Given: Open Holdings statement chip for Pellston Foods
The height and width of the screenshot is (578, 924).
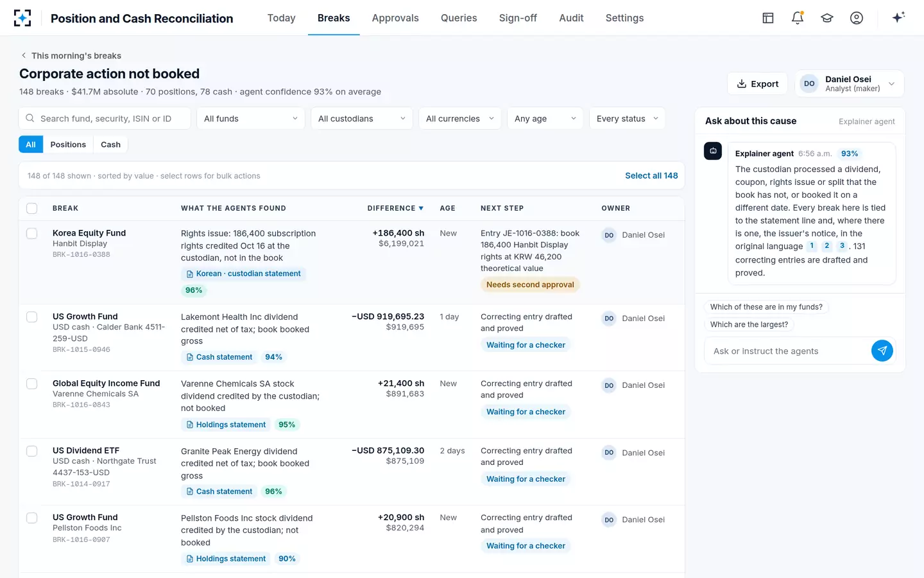Looking at the screenshot, I should (226, 559).
